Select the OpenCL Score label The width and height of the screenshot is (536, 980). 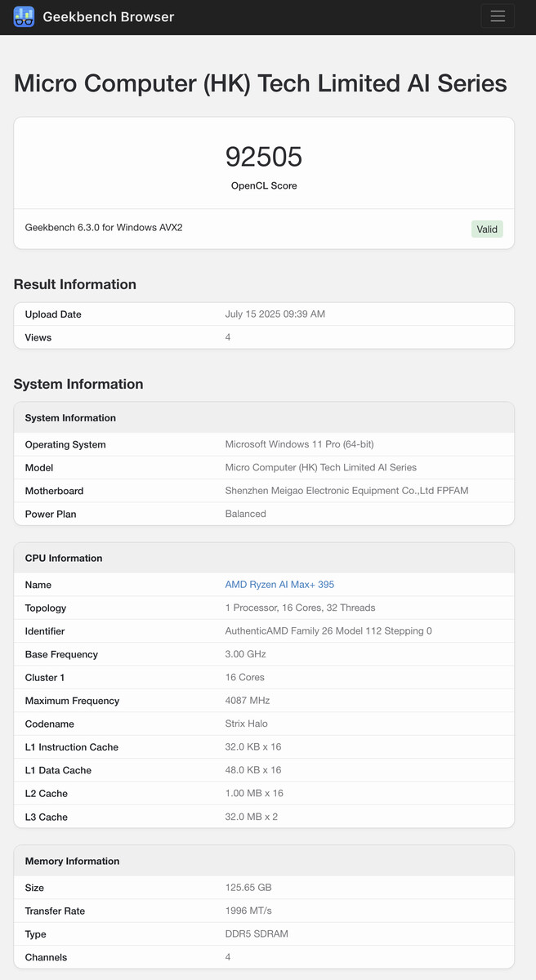(264, 185)
